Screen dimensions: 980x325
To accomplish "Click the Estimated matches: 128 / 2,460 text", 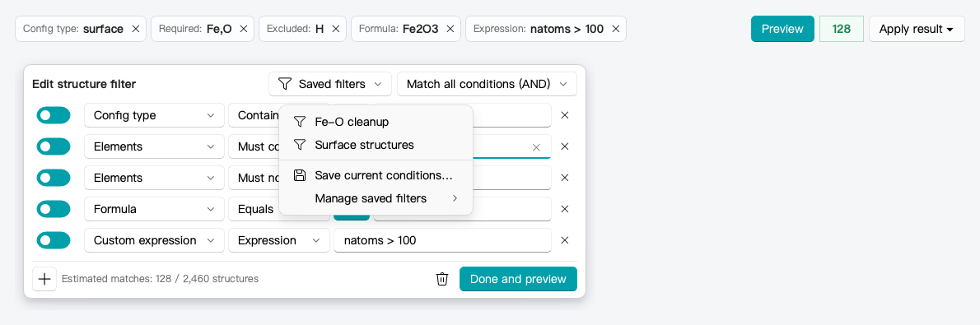I will coord(160,279).
